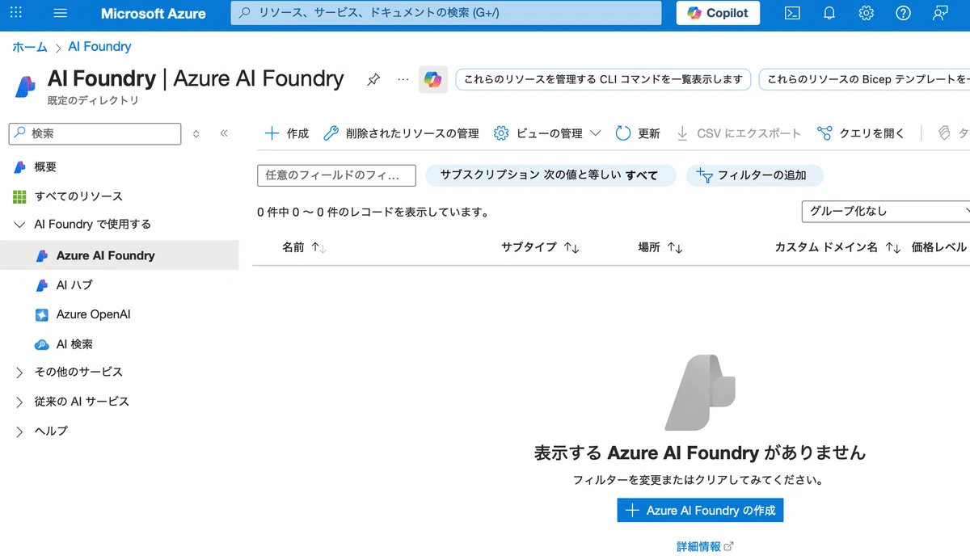Open the Azure portal hamburger menu
970x560 pixels.
[60, 13]
